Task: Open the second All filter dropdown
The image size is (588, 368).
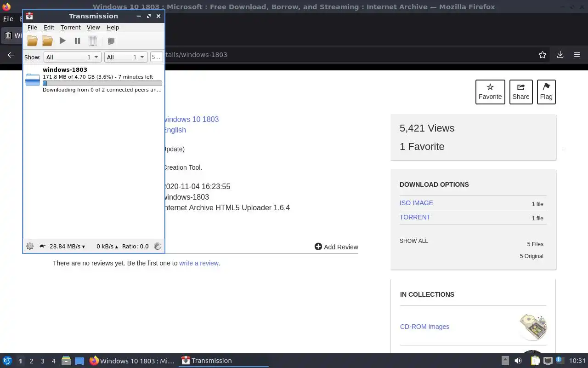Action: (125, 57)
